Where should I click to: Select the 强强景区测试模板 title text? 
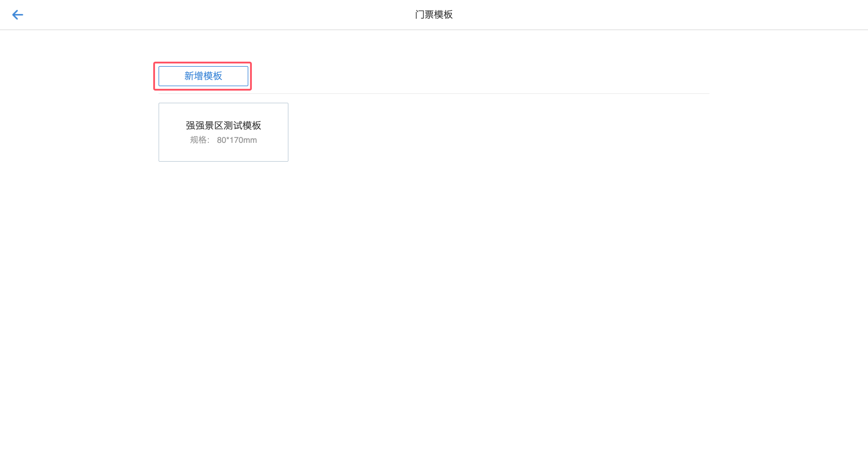[x=223, y=125]
